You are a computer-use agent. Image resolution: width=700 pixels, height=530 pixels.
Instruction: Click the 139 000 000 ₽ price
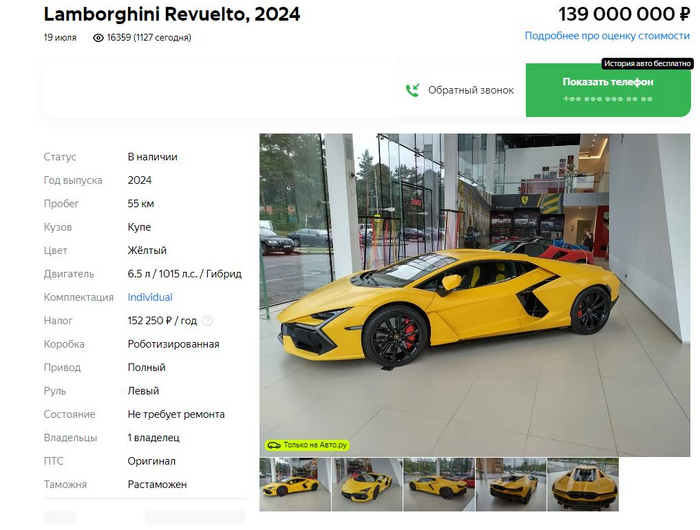624,14
